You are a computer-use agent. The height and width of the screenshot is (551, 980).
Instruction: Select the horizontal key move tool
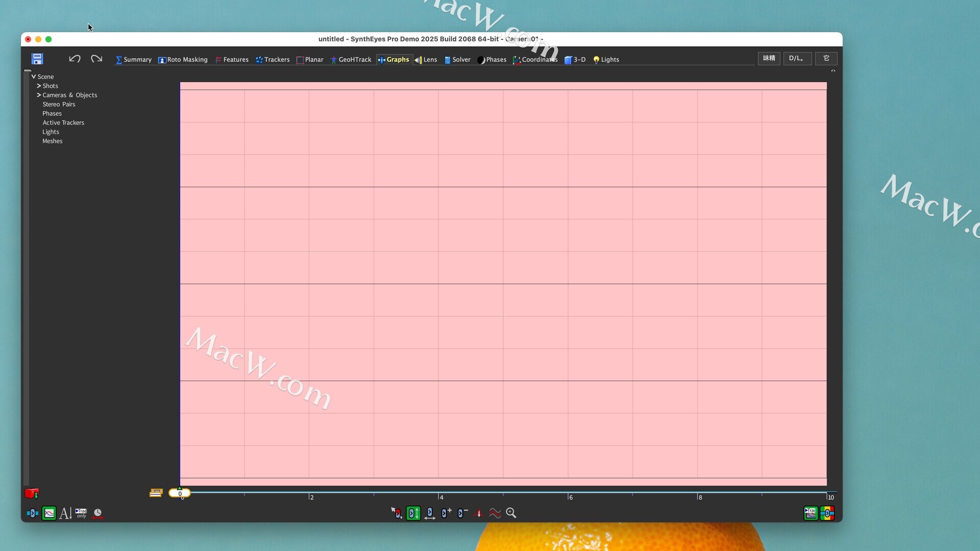click(430, 513)
